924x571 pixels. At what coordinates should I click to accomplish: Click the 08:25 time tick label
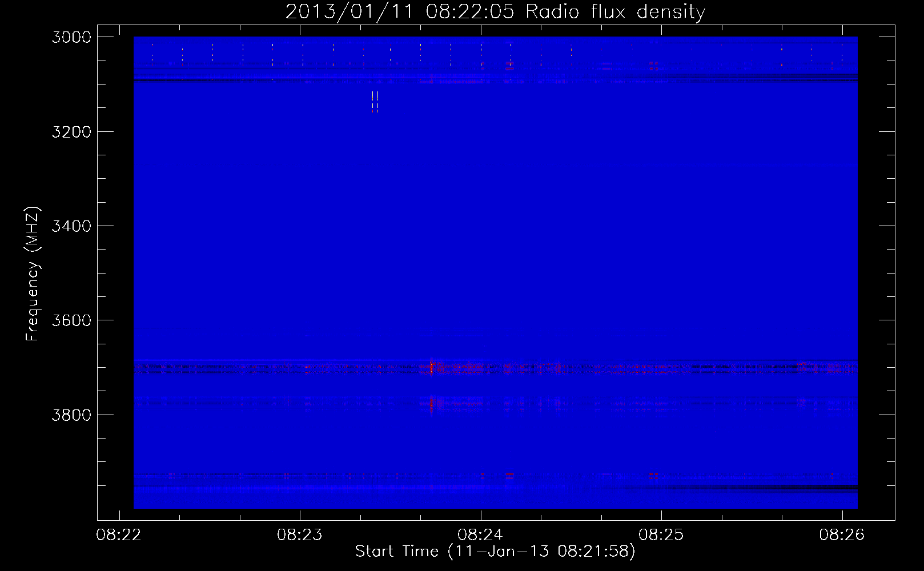[661, 535]
